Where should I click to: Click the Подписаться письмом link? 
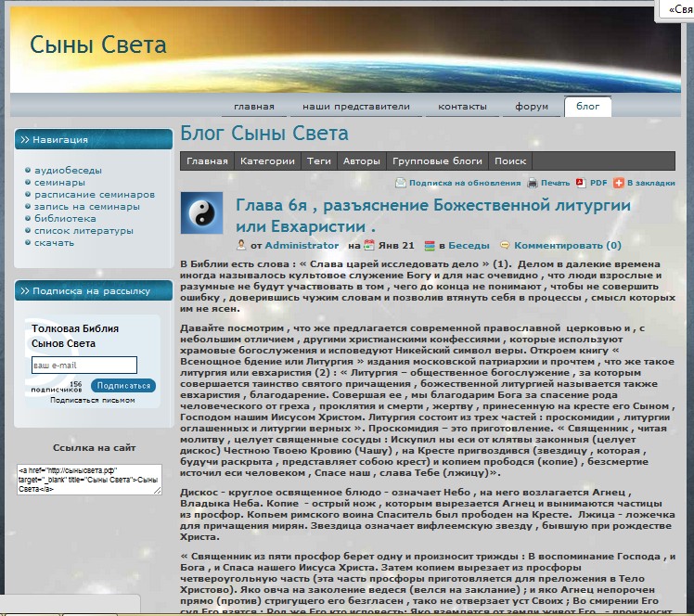[93, 400]
